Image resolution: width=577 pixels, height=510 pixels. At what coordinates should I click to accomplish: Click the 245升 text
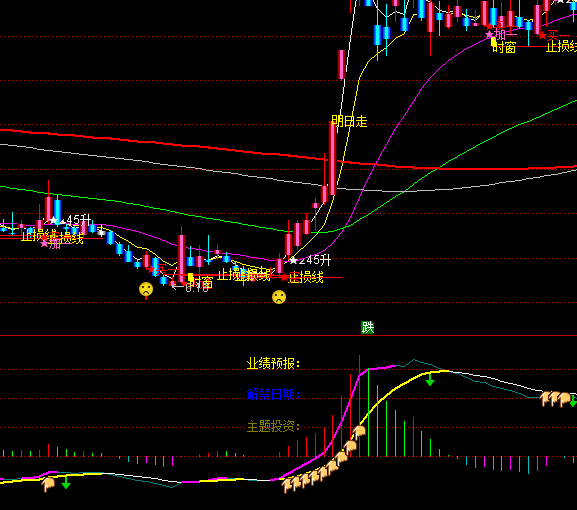[315, 260]
